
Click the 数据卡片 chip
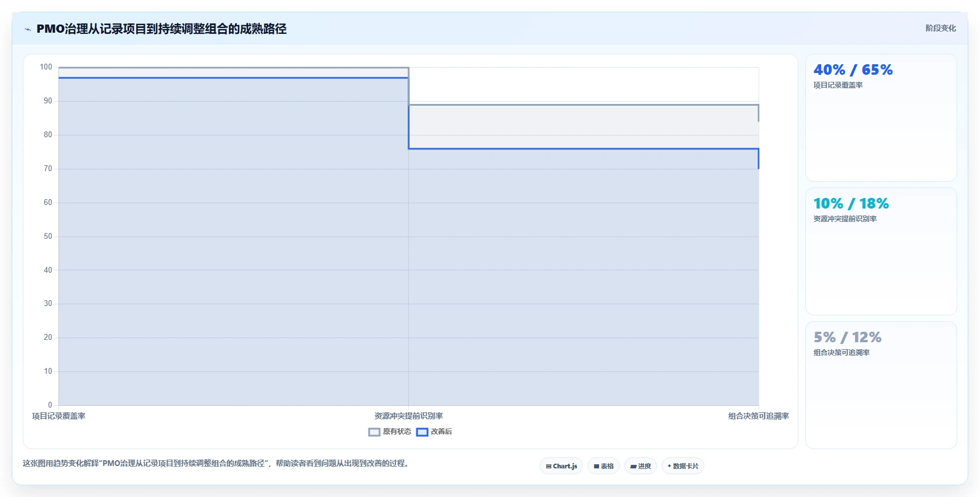(x=683, y=466)
